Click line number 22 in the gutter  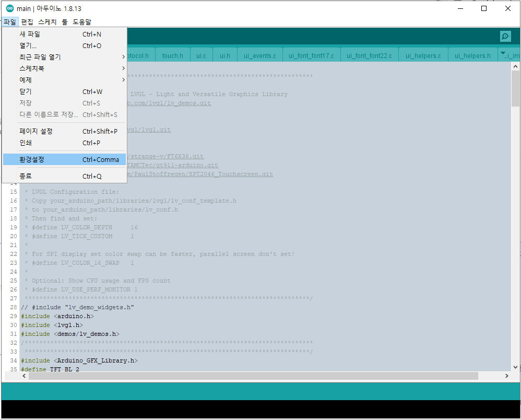pos(13,254)
